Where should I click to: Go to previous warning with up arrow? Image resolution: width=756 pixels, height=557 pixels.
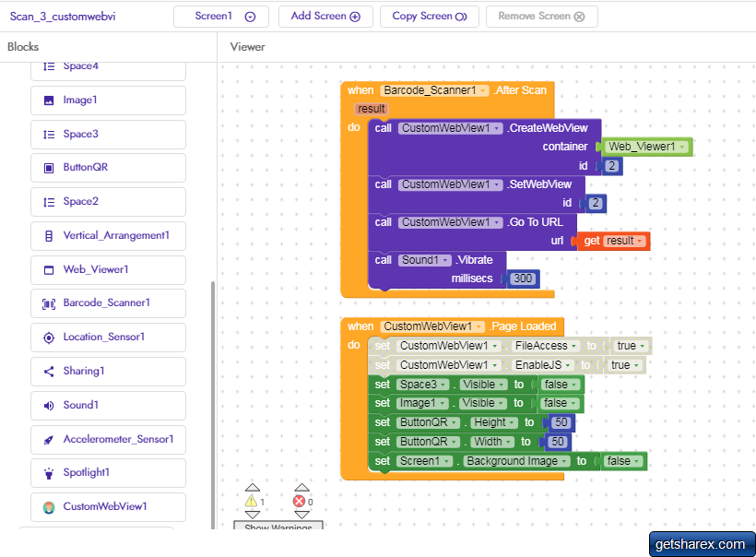[253, 488]
